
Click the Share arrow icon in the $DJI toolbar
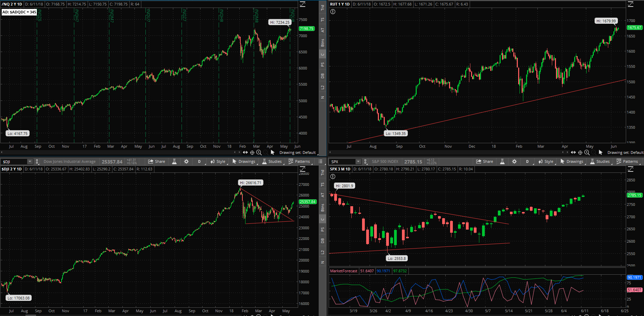pos(151,161)
